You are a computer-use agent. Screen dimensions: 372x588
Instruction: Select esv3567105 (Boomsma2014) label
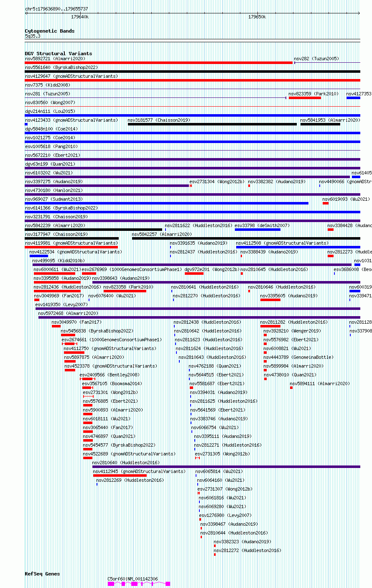(x=112, y=383)
